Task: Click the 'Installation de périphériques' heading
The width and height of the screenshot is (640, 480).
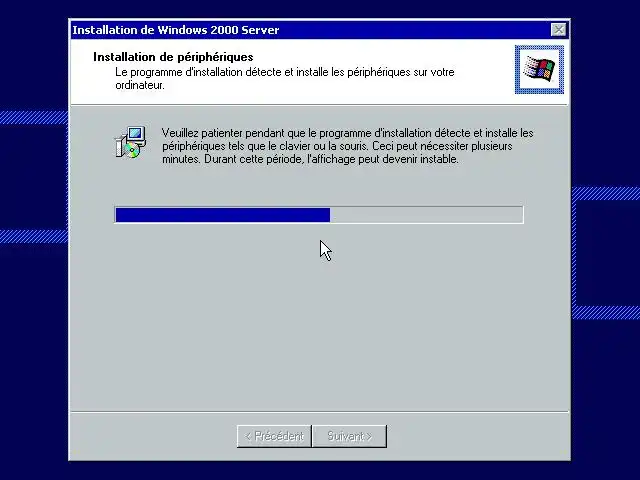Action: [173, 57]
